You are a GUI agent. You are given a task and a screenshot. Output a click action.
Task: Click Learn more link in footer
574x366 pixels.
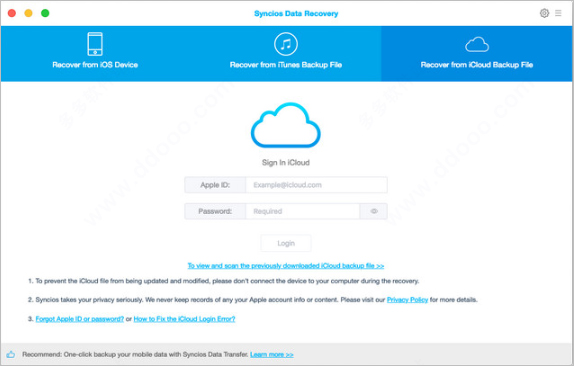click(272, 354)
